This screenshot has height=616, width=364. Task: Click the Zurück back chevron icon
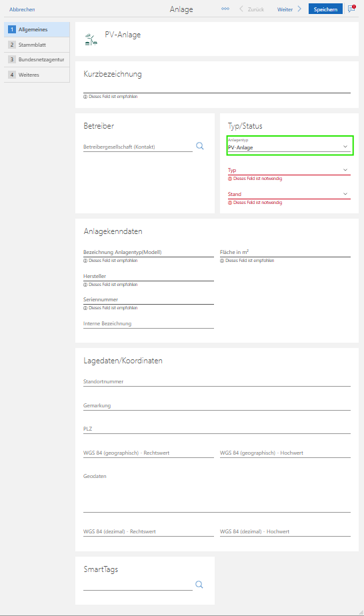pos(241,9)
